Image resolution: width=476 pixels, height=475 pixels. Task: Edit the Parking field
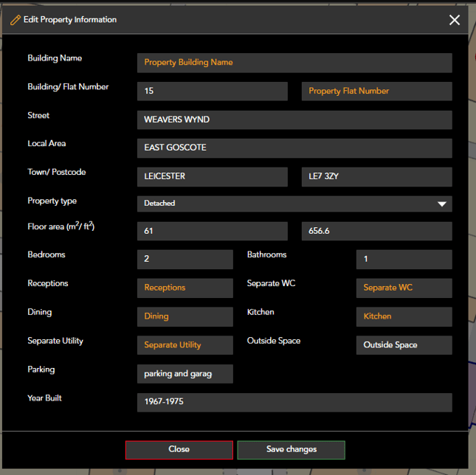[184, 374]
